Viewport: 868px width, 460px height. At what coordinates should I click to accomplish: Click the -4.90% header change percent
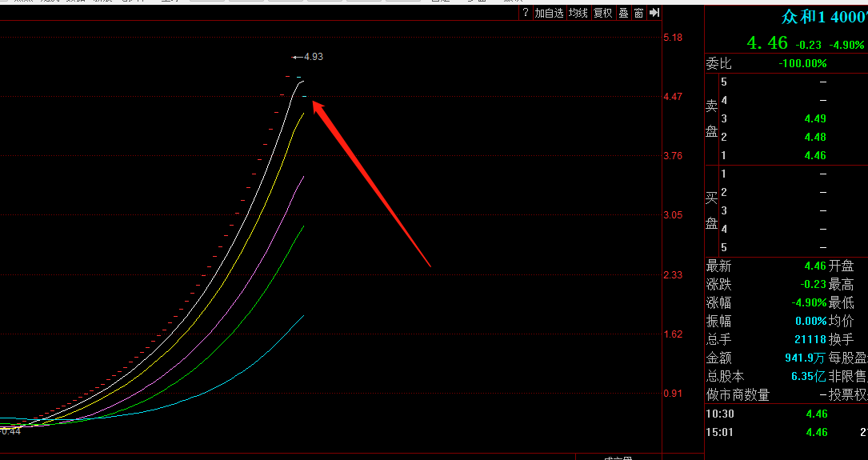click(x=846, y=45)
